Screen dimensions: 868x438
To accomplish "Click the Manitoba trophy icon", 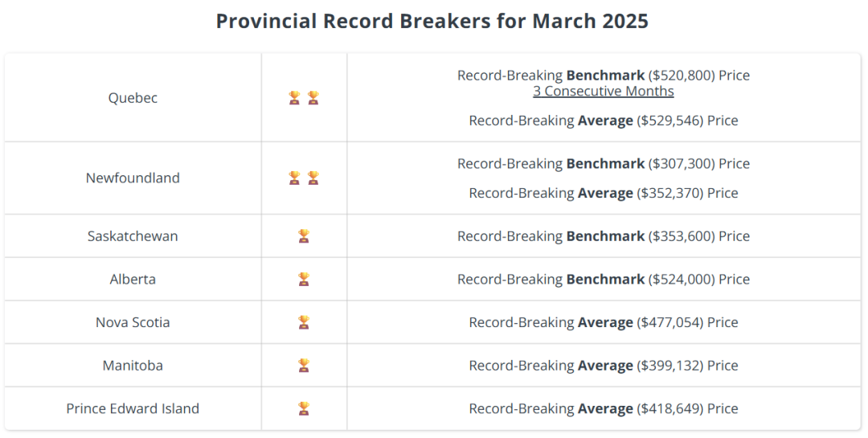I will click(304, 366).
